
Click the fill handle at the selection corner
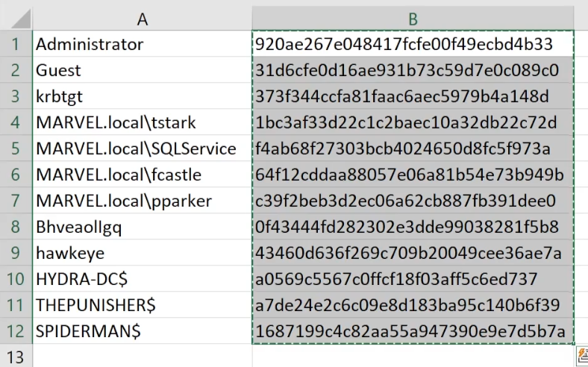tap(575, 345)
